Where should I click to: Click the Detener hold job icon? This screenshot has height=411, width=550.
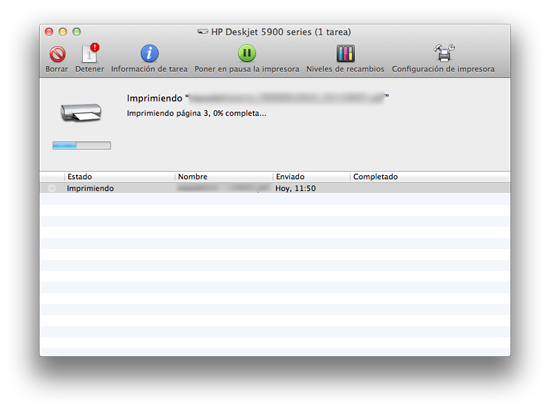point(90,53)
